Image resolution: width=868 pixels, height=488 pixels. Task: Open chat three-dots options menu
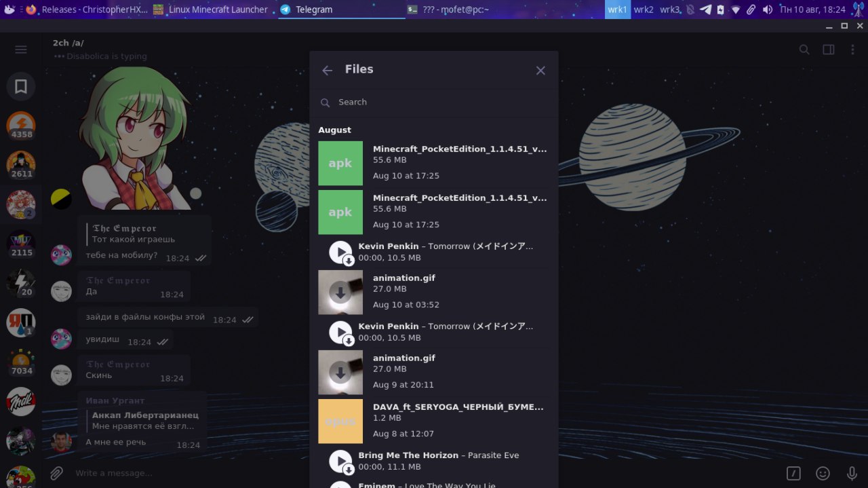pyautogui.click(x=852, y=50)
